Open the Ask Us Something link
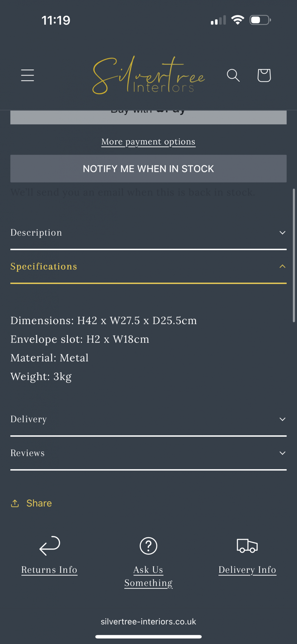Viewport: 297px width, 644px height. pyautogui.click(x=148, y=576)
